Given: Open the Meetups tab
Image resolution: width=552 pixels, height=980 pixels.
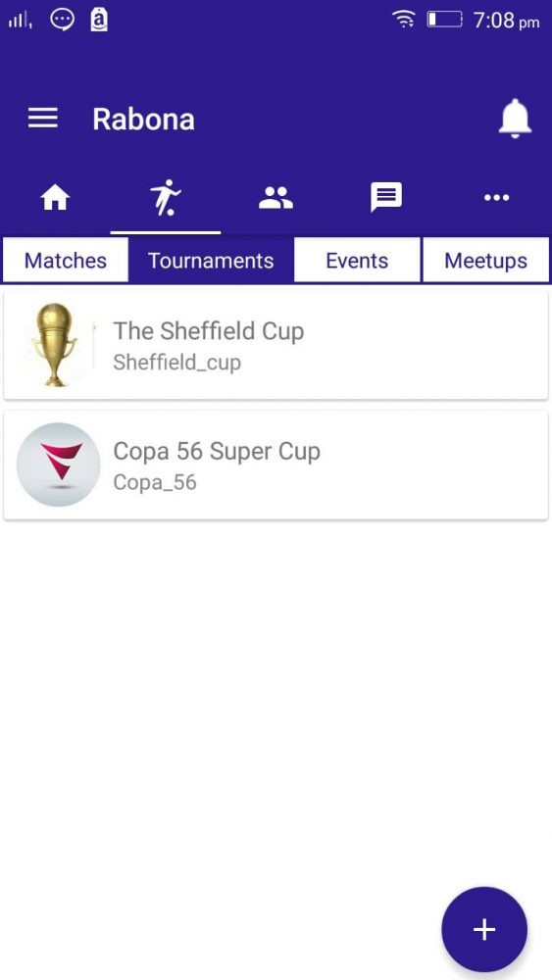Looking at the screenshot, I should (x=485, y=261).
